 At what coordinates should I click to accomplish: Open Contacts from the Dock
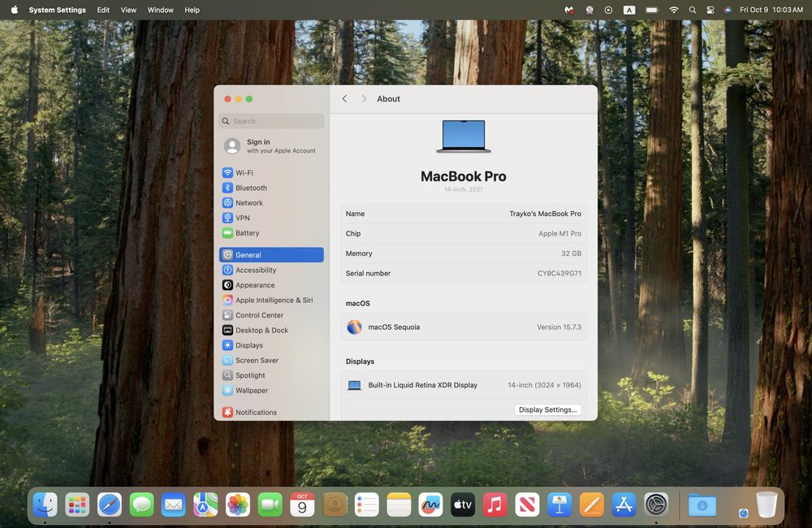click(x=335, y=504)
